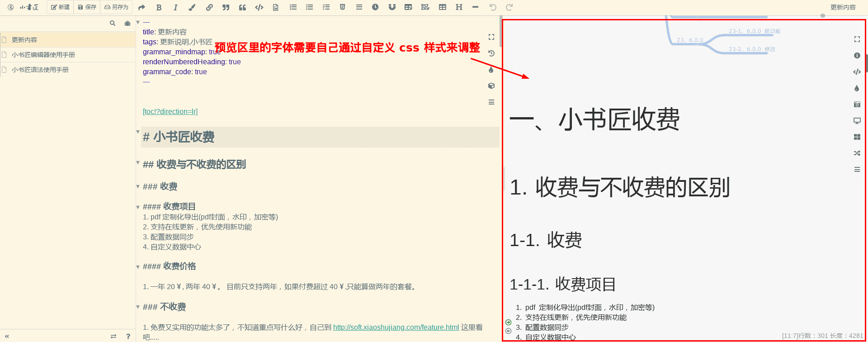Screen dimensions: 868x342
Task: Click the [toc!?direction=lr] link text
Action: pos(170,111)
